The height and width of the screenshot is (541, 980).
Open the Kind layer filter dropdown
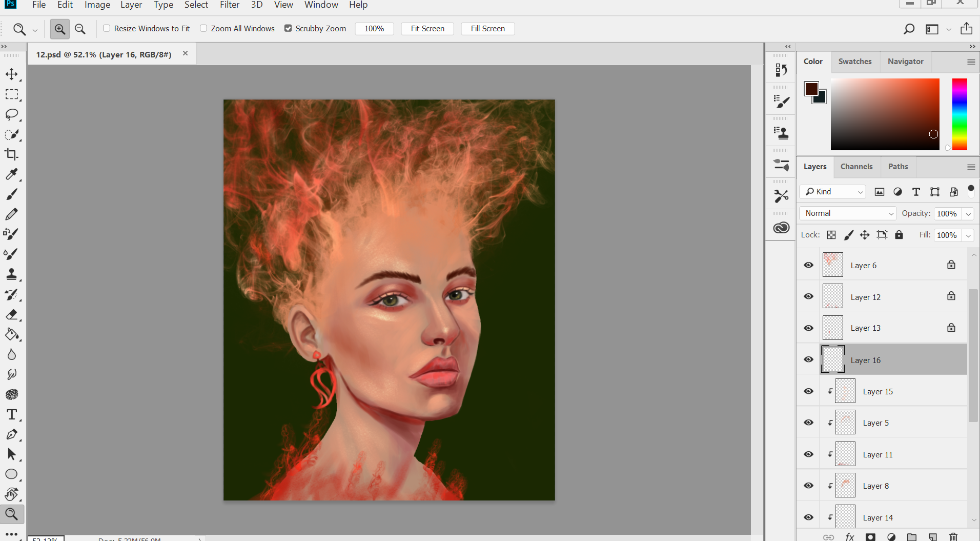tap(833, 192)
